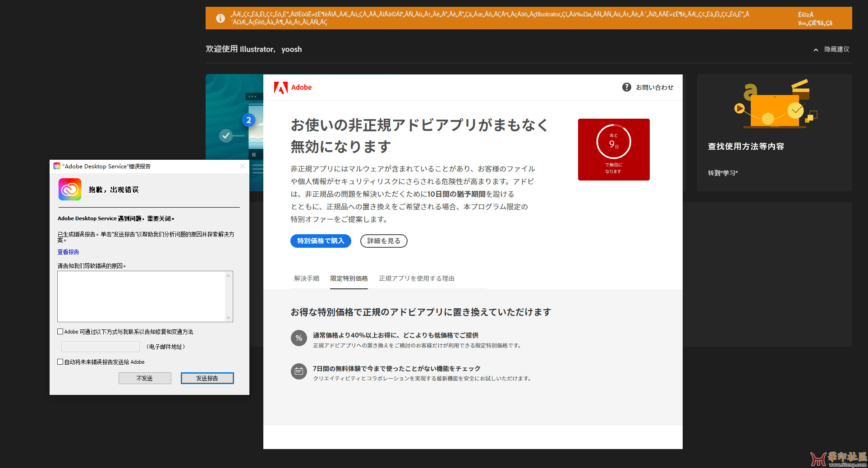Click the 转到"学习" link
This screenshot has width=868, height=468.
click(x=723, y=173)
